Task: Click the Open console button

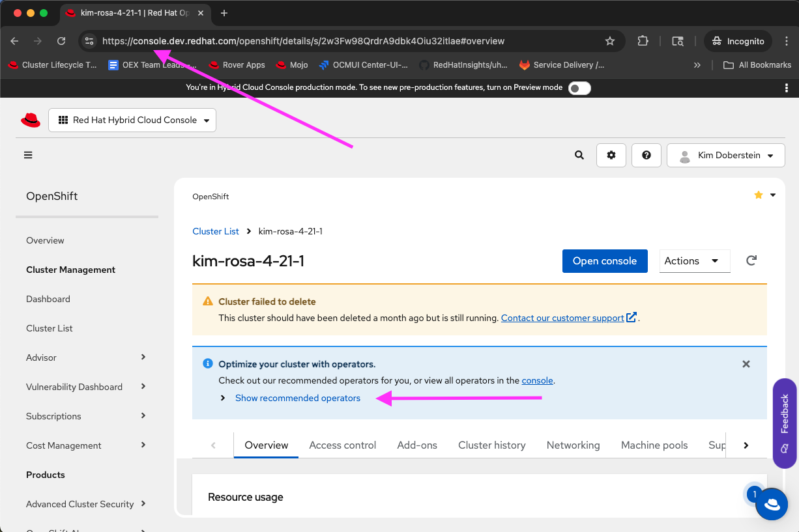Action: (x=605, y=260)
